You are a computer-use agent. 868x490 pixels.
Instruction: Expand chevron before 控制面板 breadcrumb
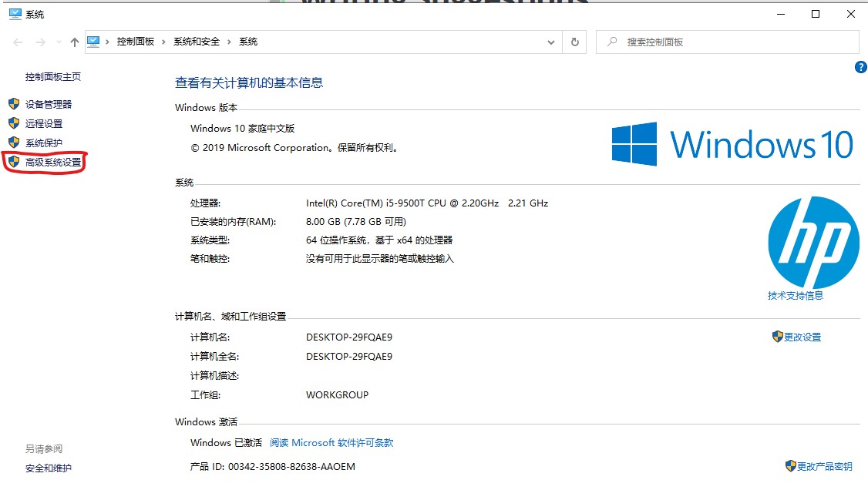[x=107, y=42]
